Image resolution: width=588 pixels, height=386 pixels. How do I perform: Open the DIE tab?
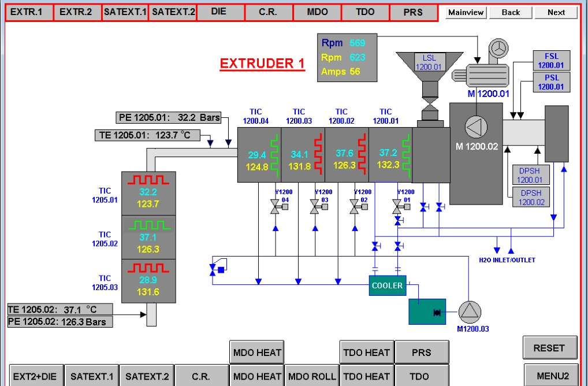[219, 12]
